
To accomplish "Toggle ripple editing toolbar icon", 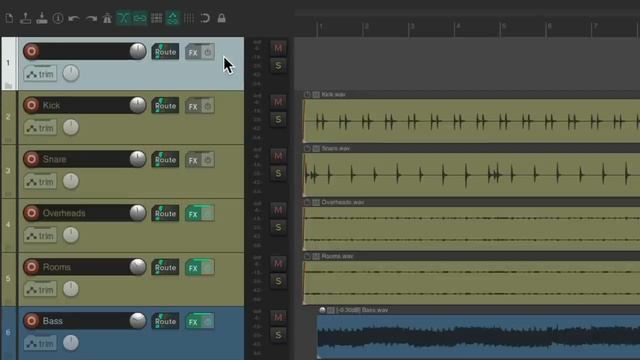I will (156, 18).
